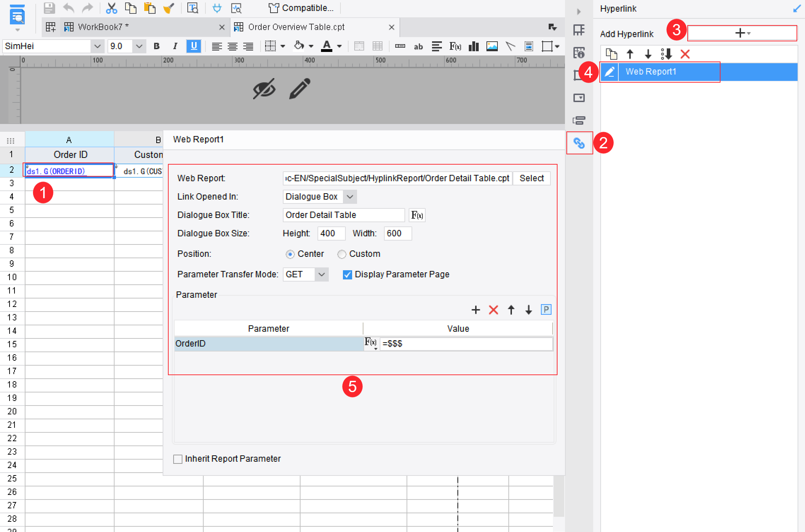Open Fx type dropdown in OrderID value
The width and height of the screenshot is (805, 532).
(x=371, y=343)
